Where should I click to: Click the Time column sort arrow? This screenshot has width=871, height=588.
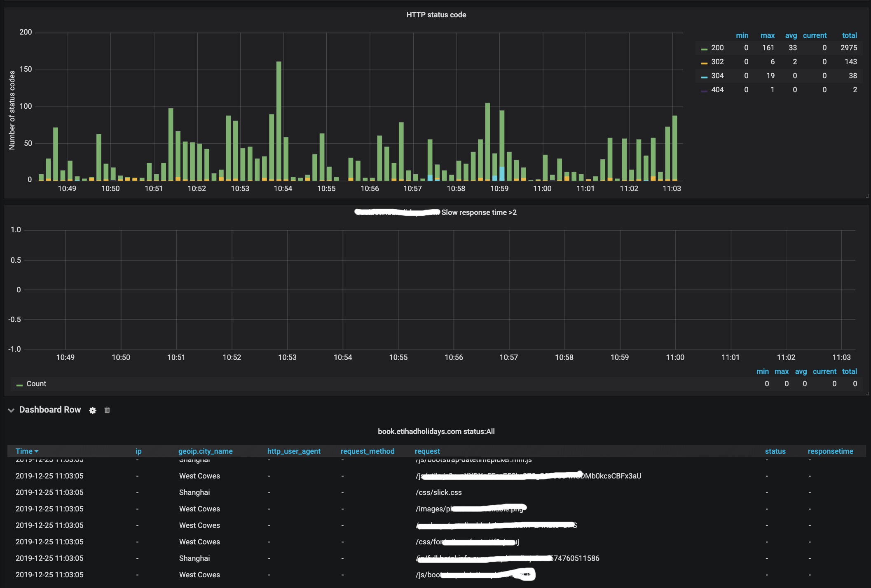(x=37, y=451)
